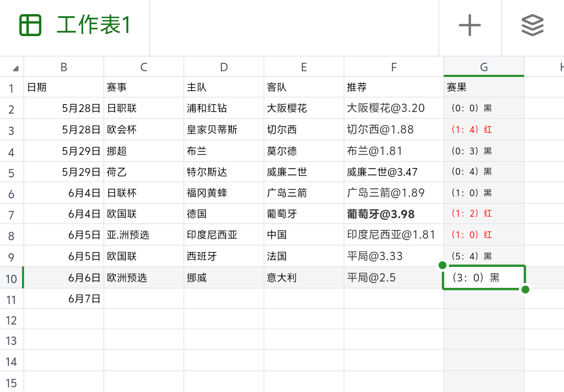Click column header H at far right
This screenshot has height=392, width=564.
(561, 67)
